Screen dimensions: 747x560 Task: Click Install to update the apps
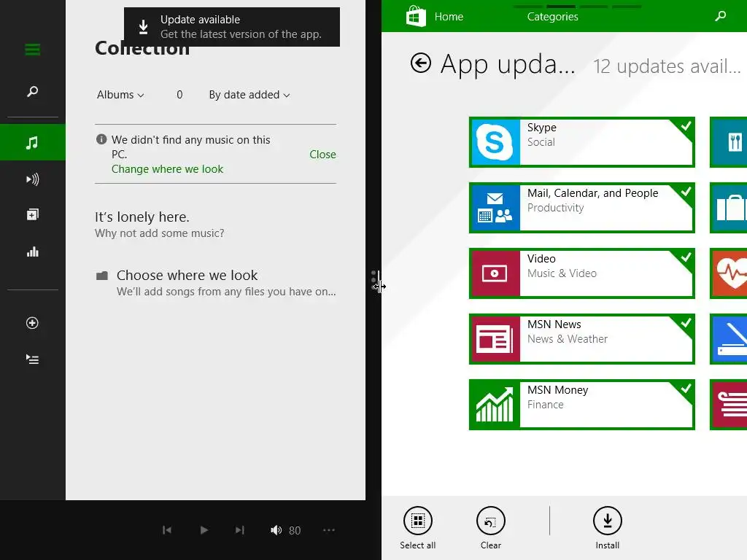[x=608, y=528]
